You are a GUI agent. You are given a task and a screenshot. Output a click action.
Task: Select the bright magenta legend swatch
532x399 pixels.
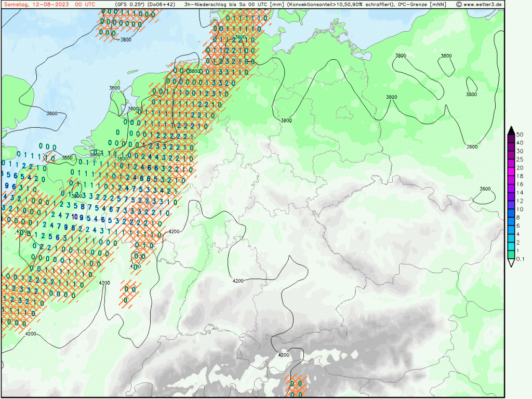(511, 171)
